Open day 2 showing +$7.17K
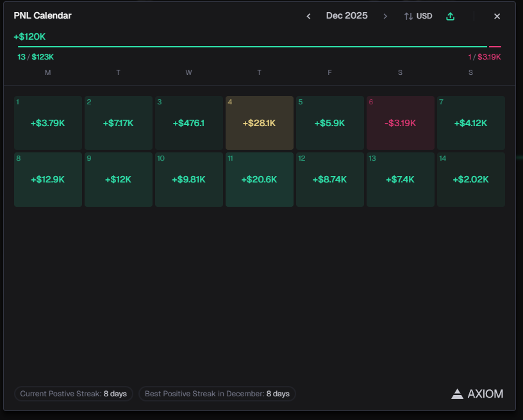Image resolution: width=523 pixels, height=420 pixels. (x=119, y=123)
